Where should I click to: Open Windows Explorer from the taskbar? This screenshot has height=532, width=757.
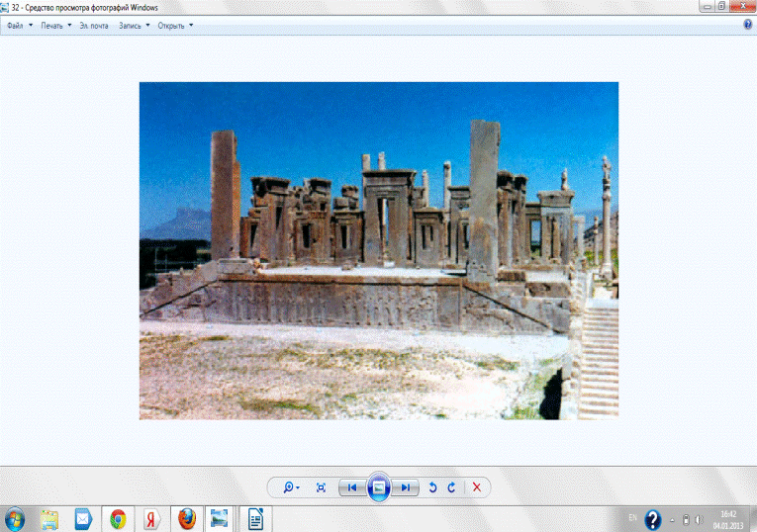[49, 520]
